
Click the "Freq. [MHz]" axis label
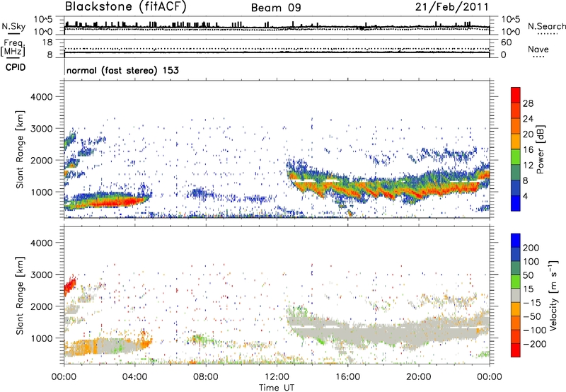point(13,48)
